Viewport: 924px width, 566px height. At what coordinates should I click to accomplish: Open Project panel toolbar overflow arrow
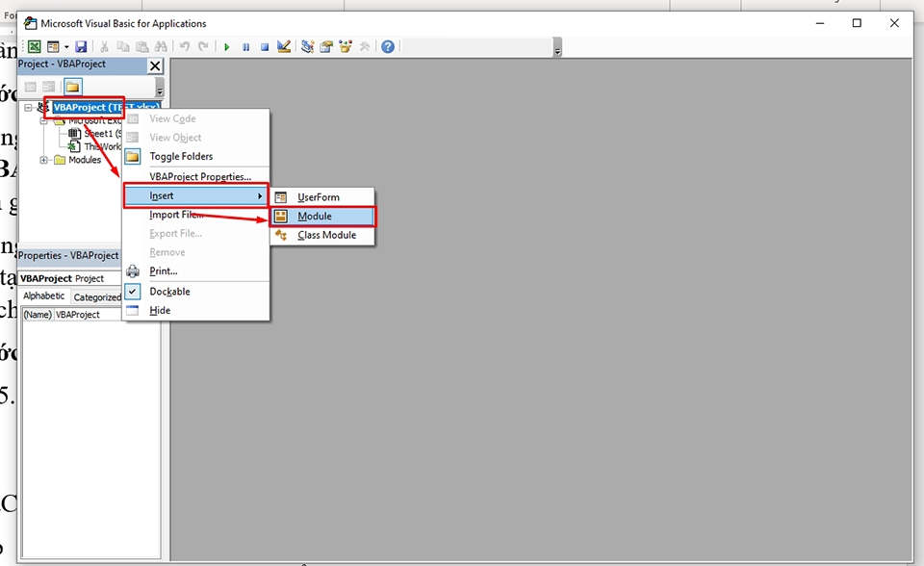click(160, 88)
